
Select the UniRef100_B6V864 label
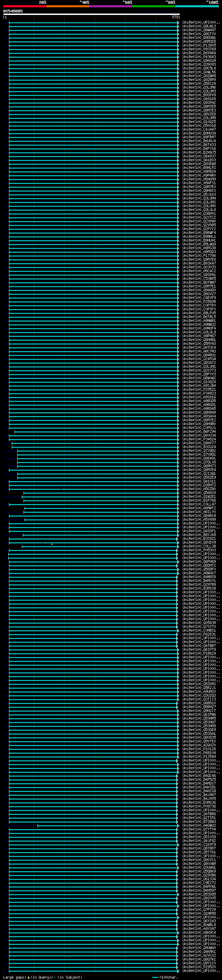pyautogui.click(x=199, y=53)
